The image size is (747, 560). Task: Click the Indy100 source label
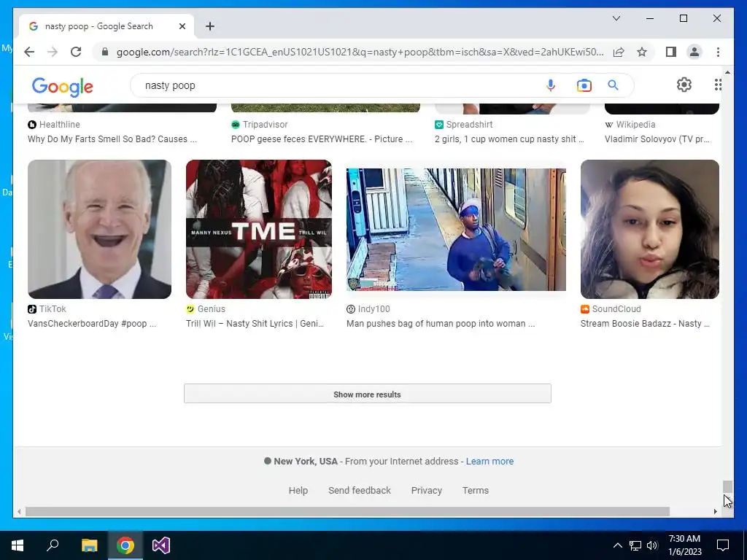click(x=368, y=308)
